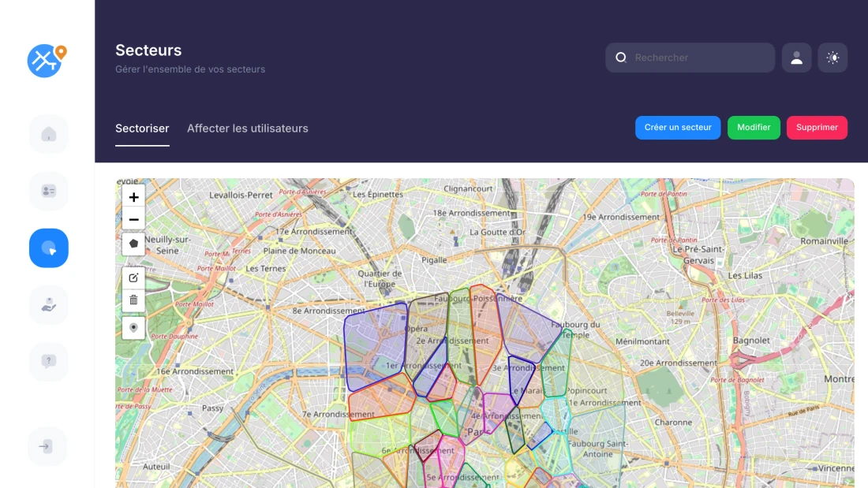Click the red Supprimer button
This screenshot has height=488, width=868.
click(x=817, y=127)
